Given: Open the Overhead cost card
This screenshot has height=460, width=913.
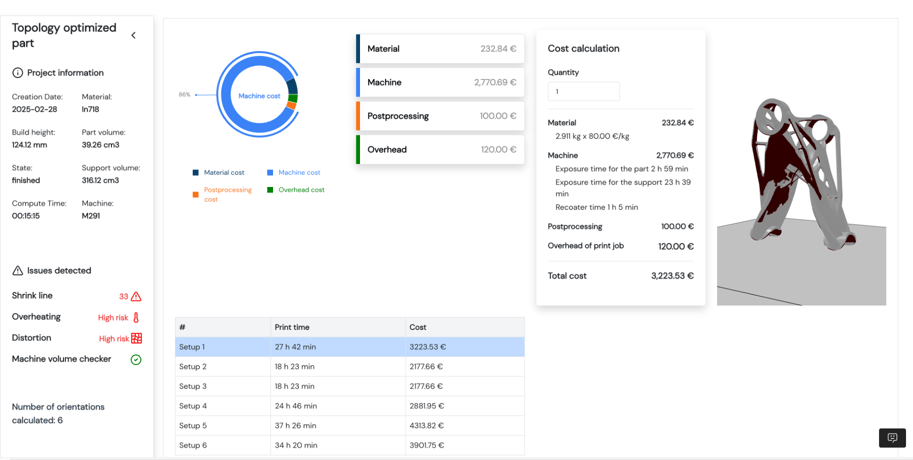Looking at the screenshot, I should 441,150.
